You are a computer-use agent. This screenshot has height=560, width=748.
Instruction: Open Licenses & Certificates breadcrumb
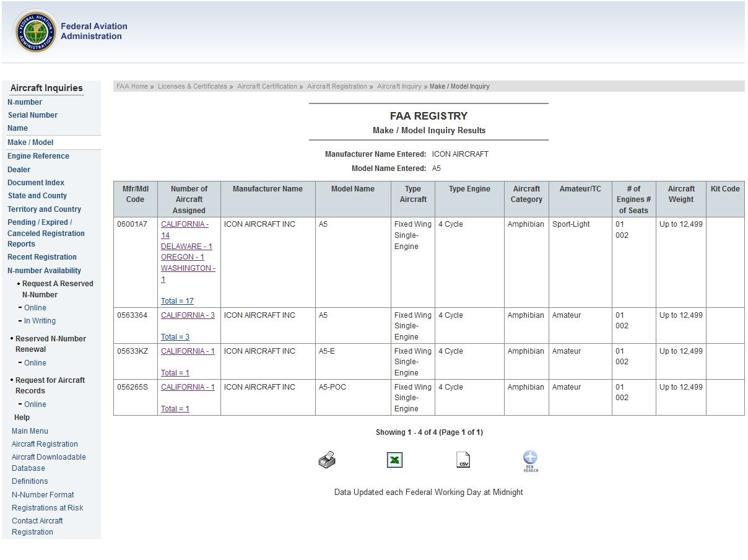pos(192,87)
